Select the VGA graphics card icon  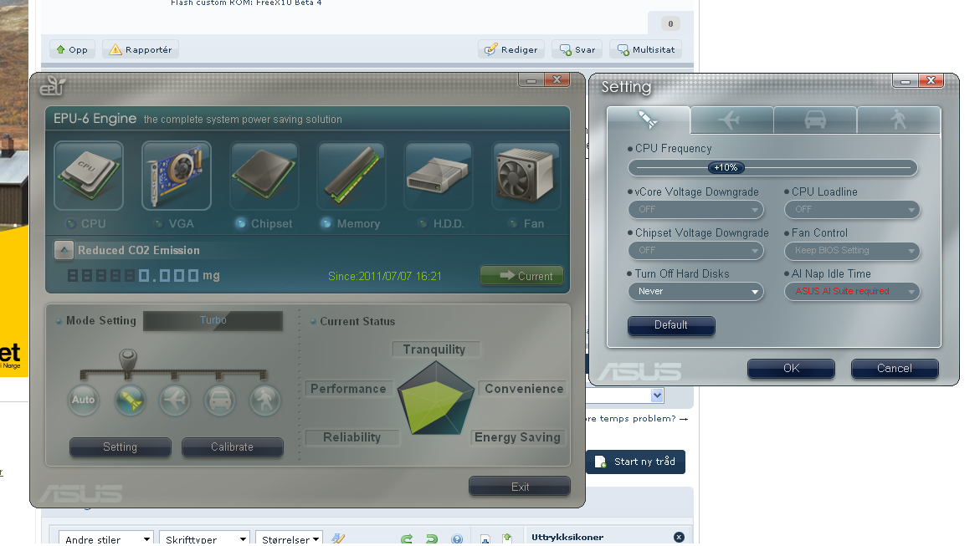[x=177, y=176]
